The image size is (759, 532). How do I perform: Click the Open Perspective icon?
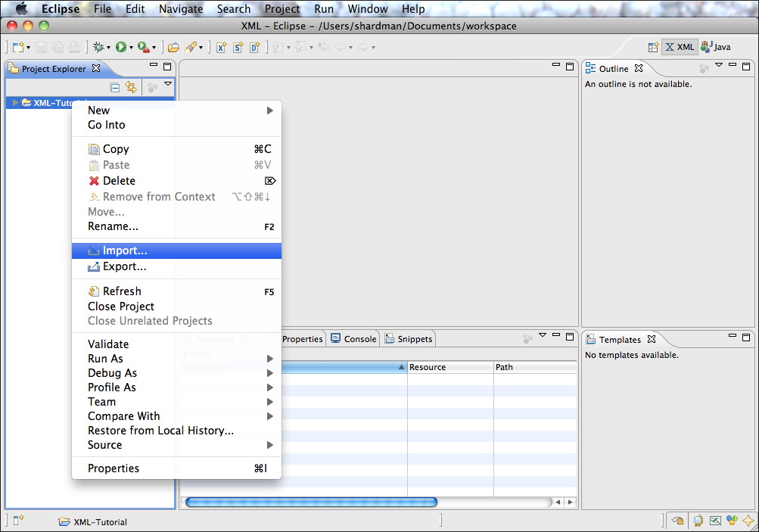(654, 47)
